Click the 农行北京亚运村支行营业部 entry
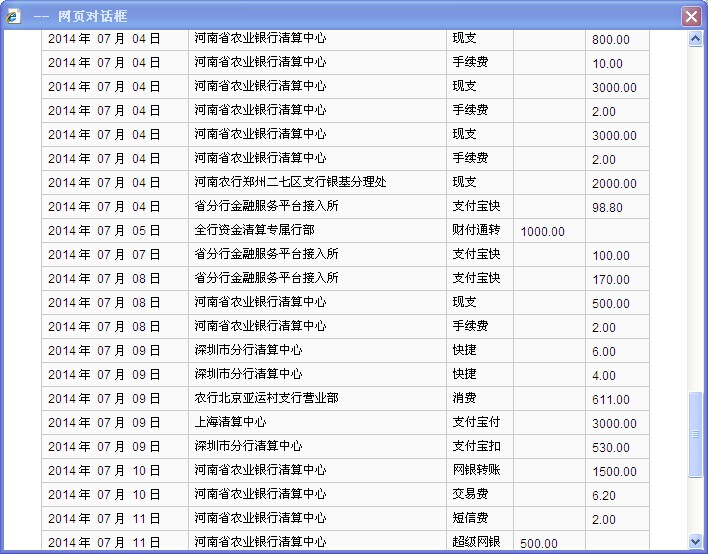Screen dimensions: 708x554 pos(266,398)
